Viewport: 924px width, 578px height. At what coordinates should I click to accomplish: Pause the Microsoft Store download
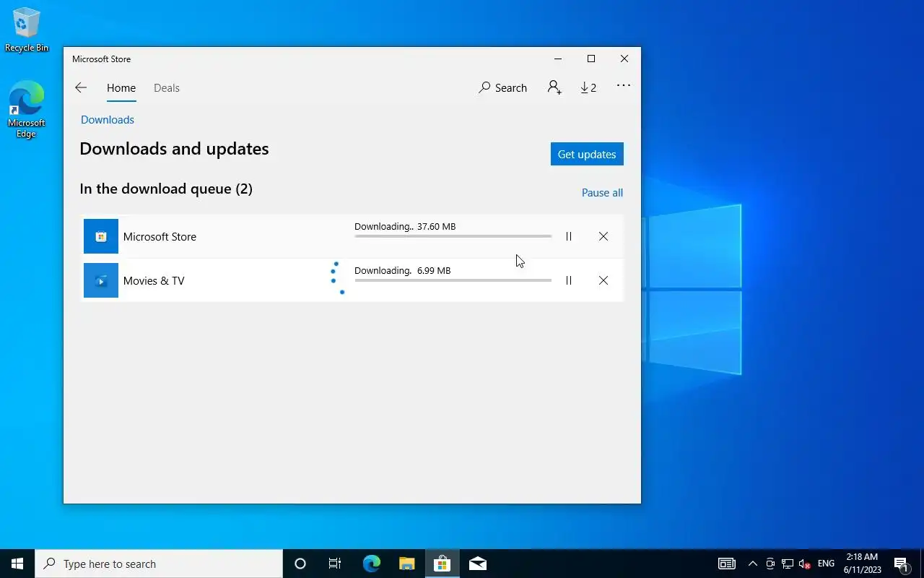click(x=569, y=236)
